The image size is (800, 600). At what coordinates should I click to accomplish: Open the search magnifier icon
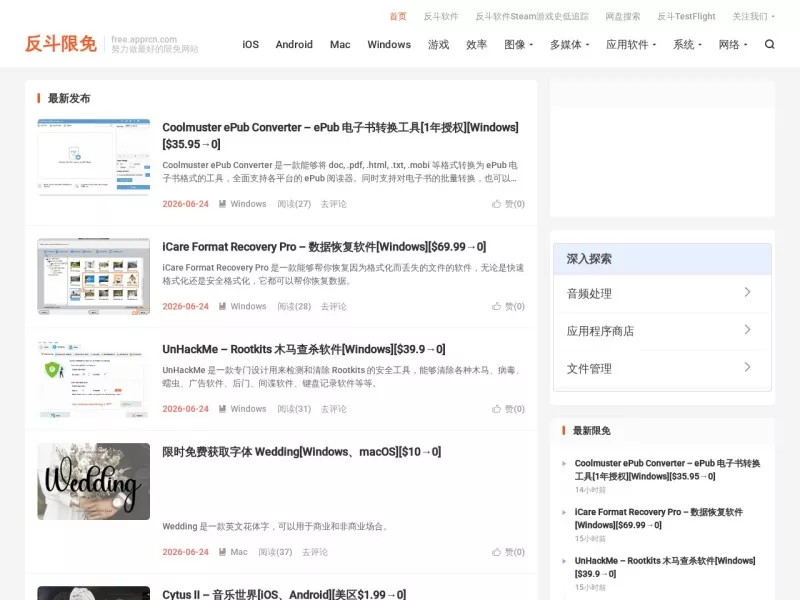(769, 44)
